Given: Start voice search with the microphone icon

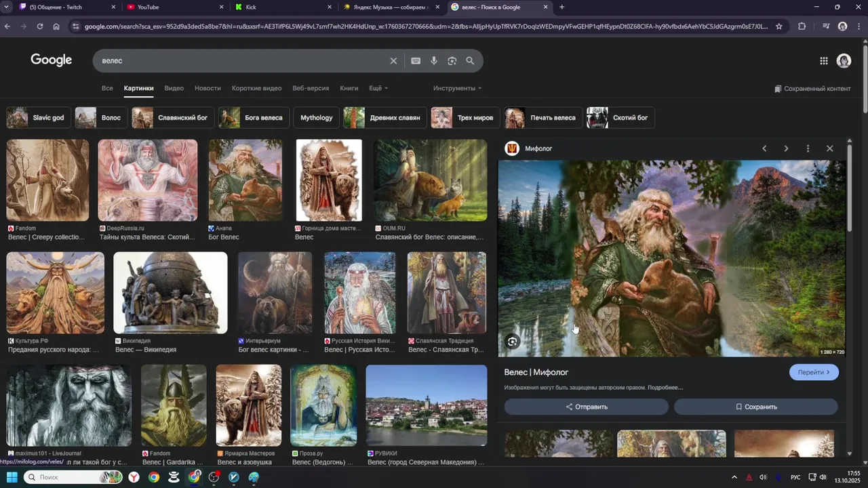Looking at the screenshot, I should (x=434, y=61).
